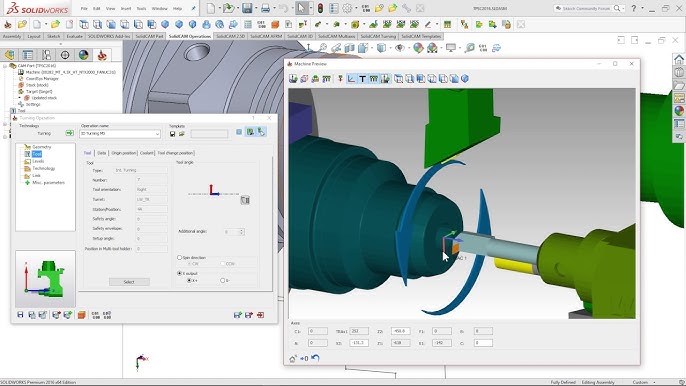Open the SolidCAM Manager tab icon

(102, 55)
